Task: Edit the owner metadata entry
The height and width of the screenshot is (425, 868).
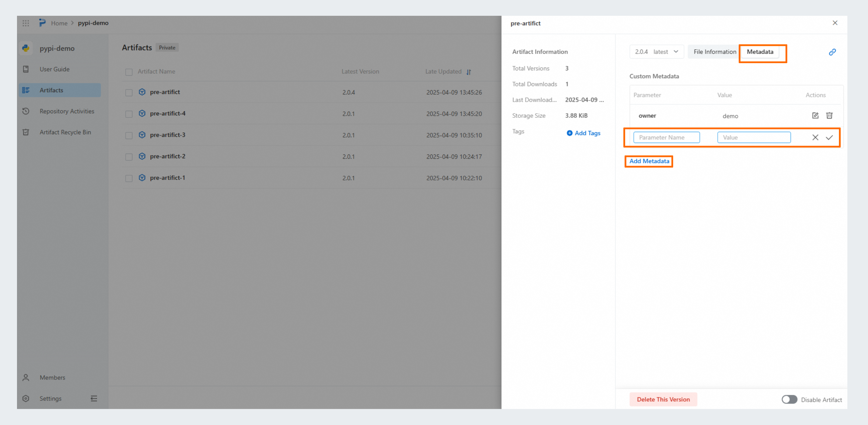Action: 815,116
